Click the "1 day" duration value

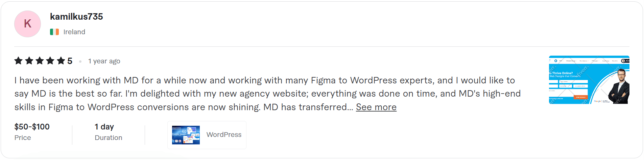(104, 127)
